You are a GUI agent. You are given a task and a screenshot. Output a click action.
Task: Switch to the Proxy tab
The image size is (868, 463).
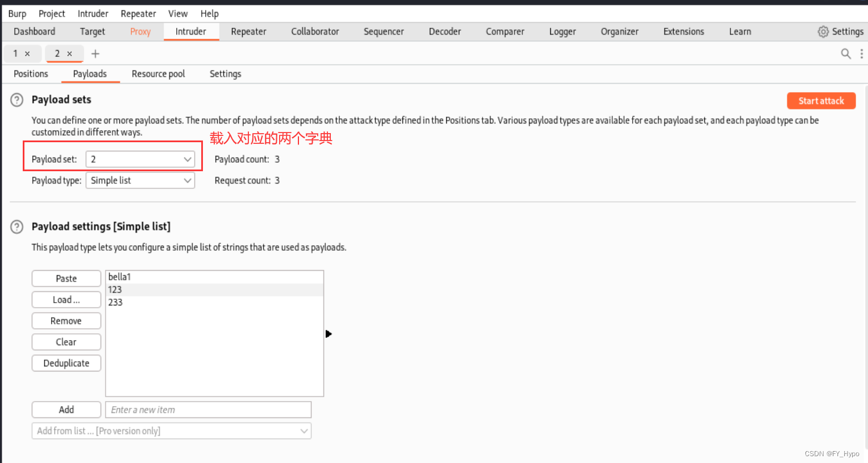coord(140,32)
